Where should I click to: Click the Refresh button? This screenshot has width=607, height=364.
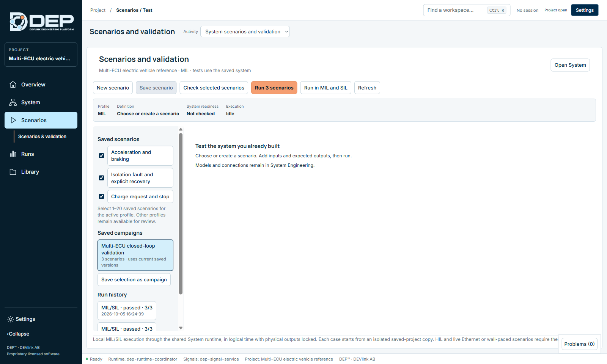point(367,88)
